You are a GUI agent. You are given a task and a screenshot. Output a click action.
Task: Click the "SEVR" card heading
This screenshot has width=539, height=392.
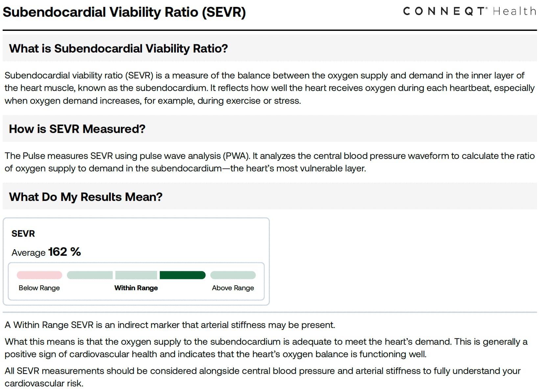pos(23,234)
